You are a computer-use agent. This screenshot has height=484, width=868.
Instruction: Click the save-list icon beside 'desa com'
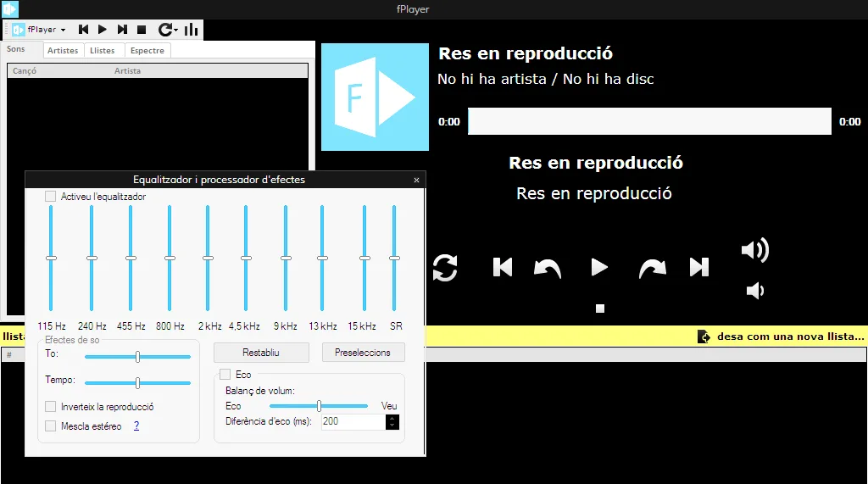pos(703,337)
